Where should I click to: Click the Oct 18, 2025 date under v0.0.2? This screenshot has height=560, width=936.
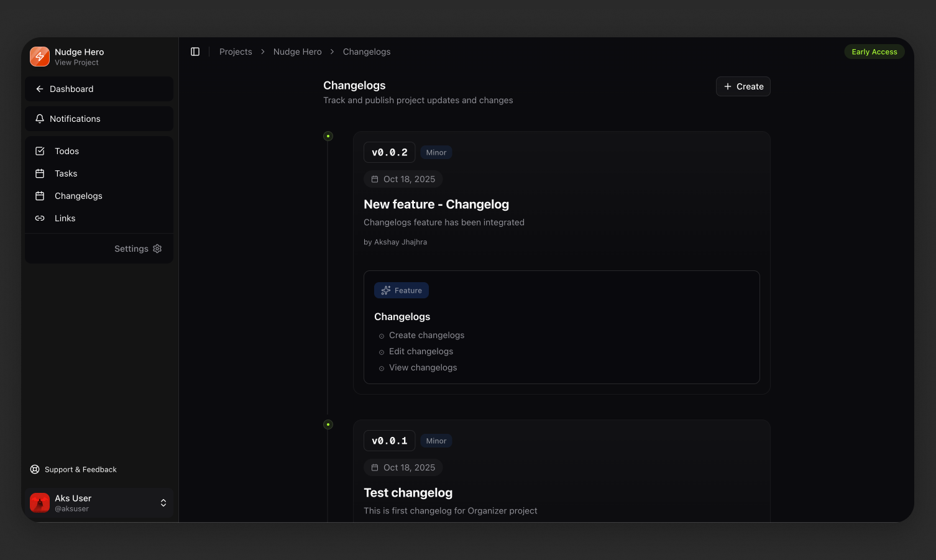click(403, 179)
